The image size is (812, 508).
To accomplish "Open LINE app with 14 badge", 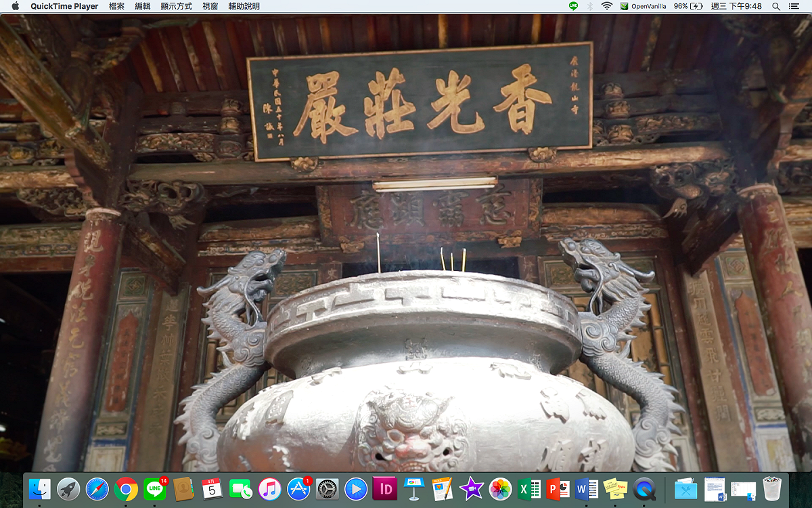I will (x=155, y=488).
